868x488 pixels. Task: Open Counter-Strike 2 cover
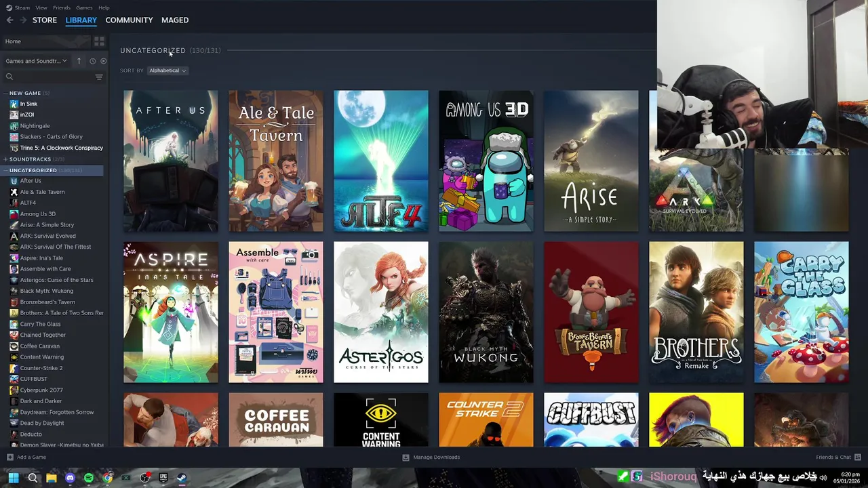pos(486,420)
